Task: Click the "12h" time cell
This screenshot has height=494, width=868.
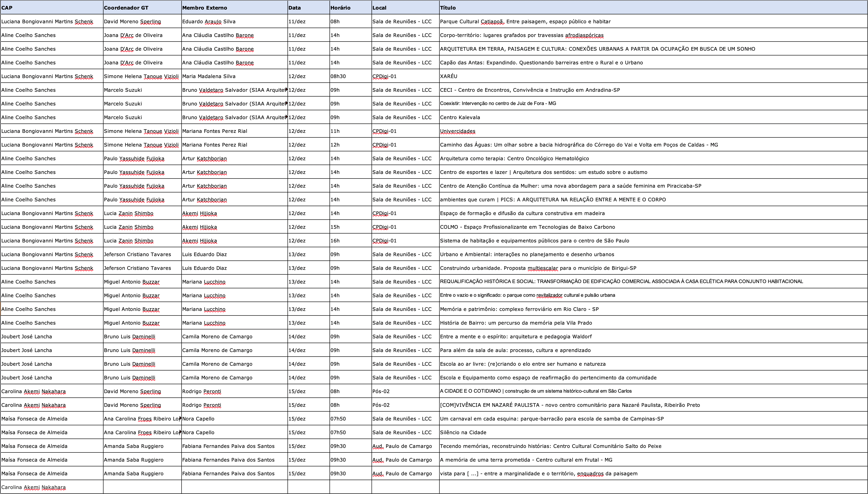Action: click(351, 144)
